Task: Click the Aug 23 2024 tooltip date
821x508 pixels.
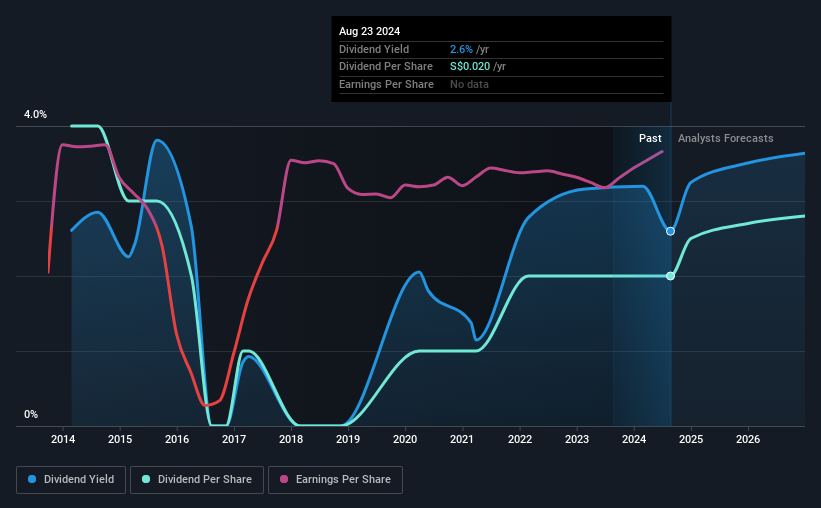Action: [x=370, y=31]
